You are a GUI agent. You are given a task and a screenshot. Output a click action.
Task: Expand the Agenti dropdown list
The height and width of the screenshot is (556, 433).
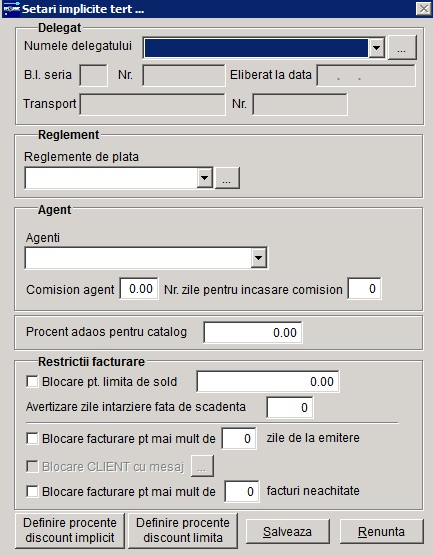[x=259, y=257]
